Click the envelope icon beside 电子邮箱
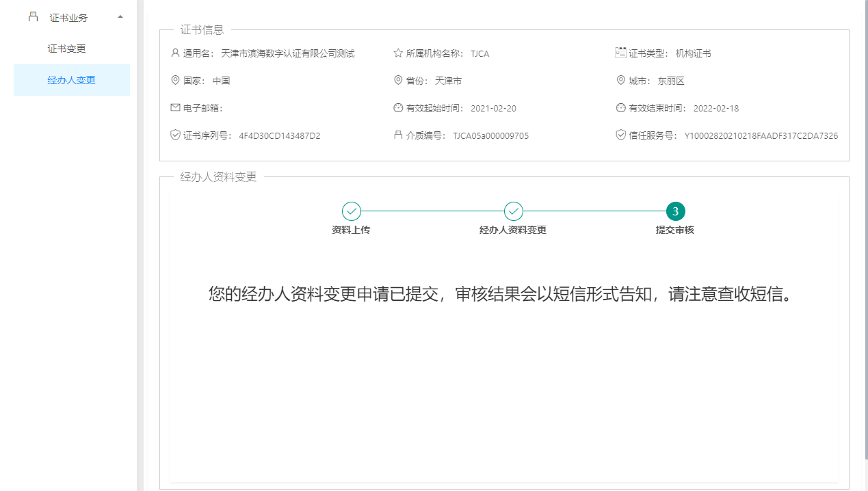The height and width of the screenshot is (491, 868). point(175,108)
